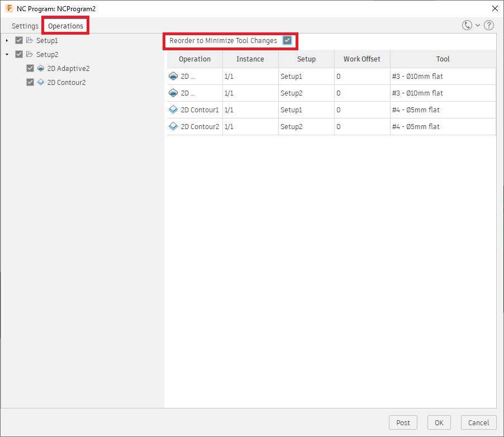
Task: Collapse the Setup2 tree node
Action: (x=6, y=54)
